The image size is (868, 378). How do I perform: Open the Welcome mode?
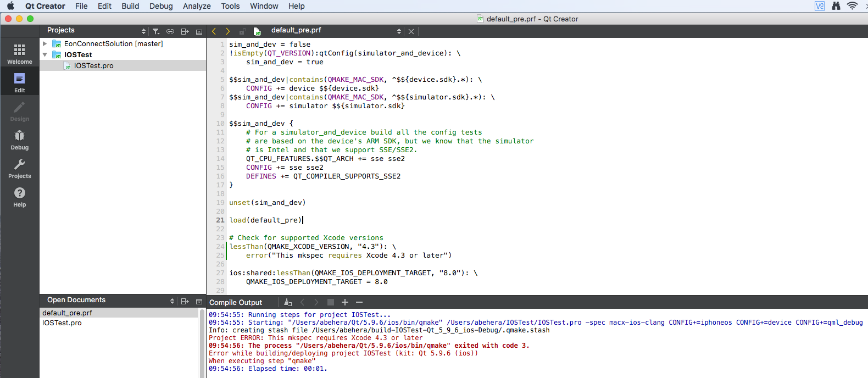[19, 54]
